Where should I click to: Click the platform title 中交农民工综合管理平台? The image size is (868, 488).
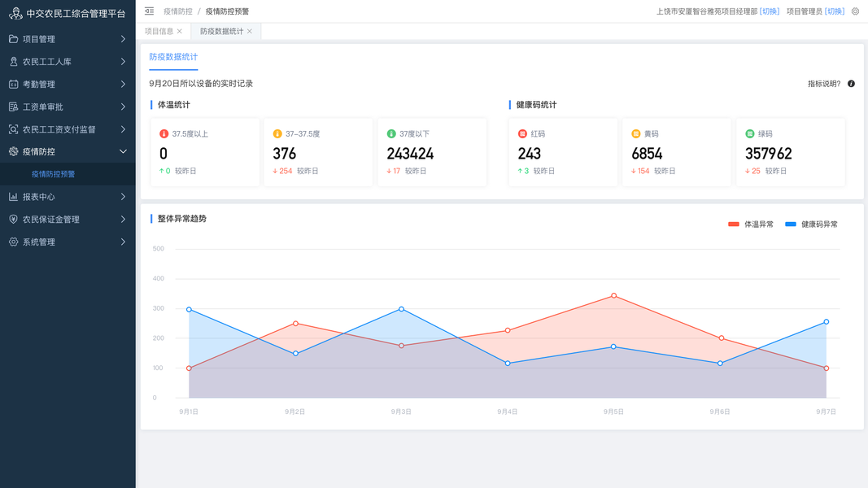pyautogui.click(x=76, y=13)
